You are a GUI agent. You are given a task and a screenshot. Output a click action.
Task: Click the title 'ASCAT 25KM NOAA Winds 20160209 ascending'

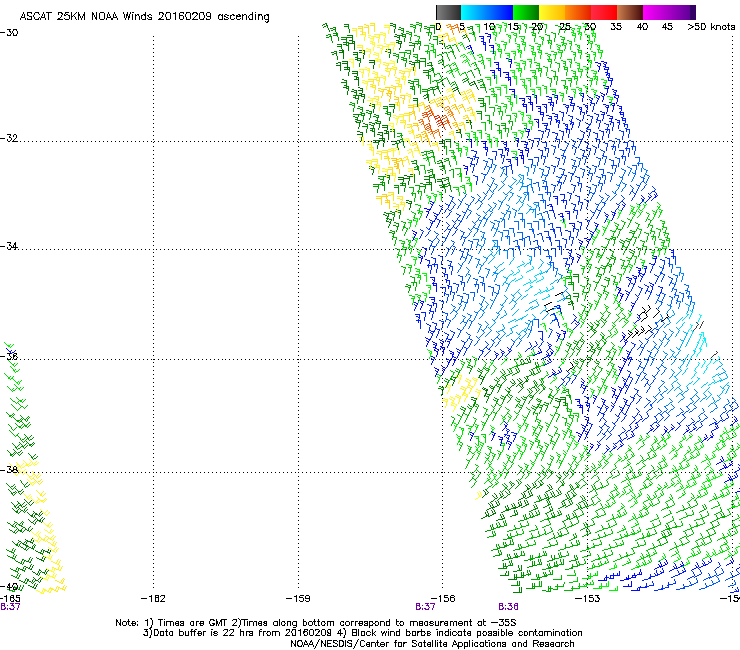(144, 17)
